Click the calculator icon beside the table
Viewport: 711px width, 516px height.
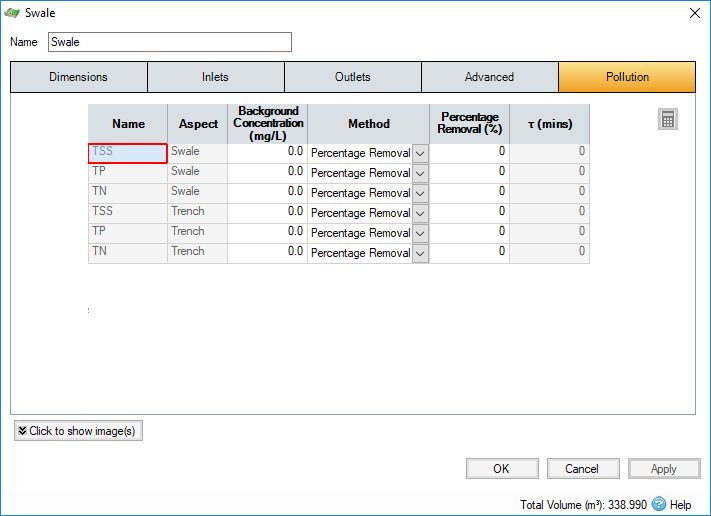[668, 120]
